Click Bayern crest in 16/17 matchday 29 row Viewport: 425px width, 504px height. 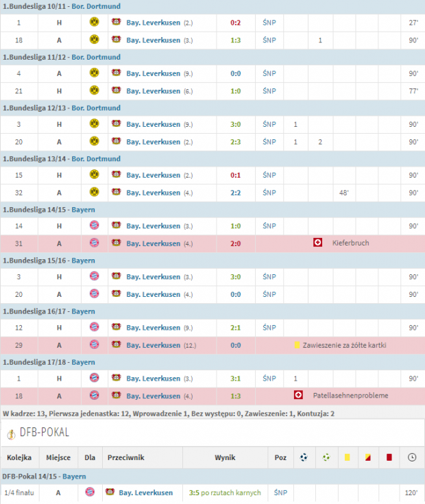(x=94, y=344)
